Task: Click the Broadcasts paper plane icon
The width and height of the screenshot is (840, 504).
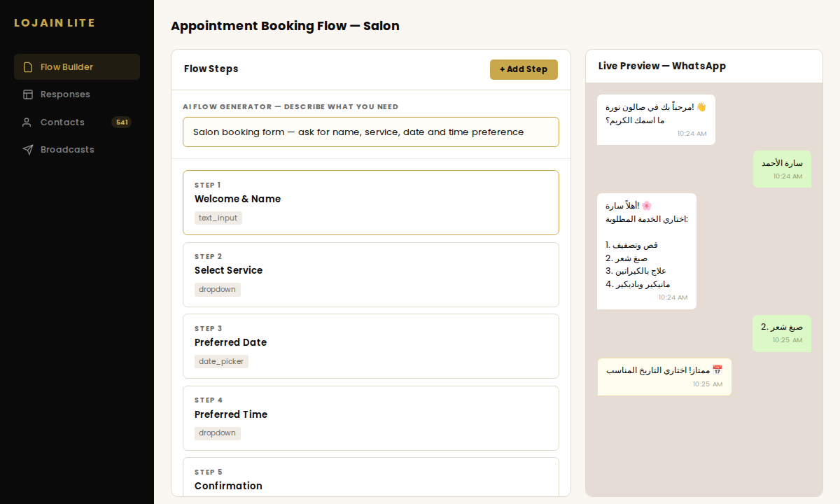Action: point(28,150)
